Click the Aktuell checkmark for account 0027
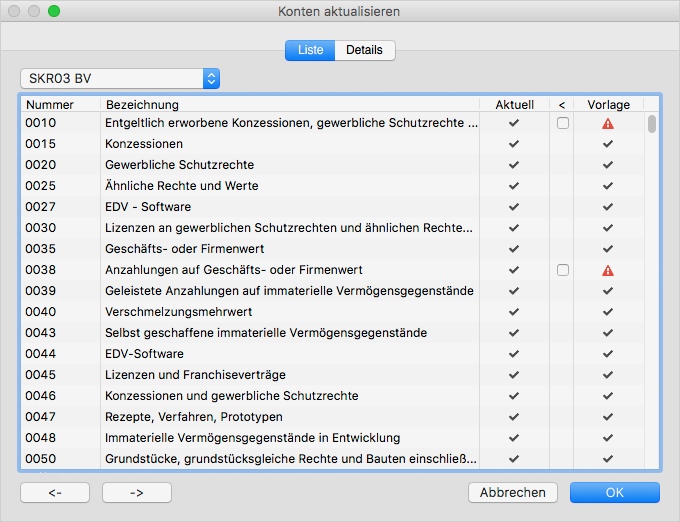The width and height of the screenshot is (680, 522). (514, 207)
